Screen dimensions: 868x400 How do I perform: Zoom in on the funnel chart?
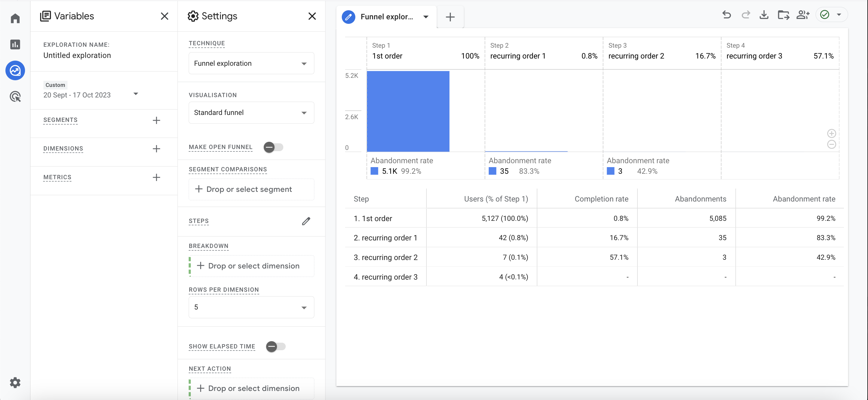click(832, 133)
